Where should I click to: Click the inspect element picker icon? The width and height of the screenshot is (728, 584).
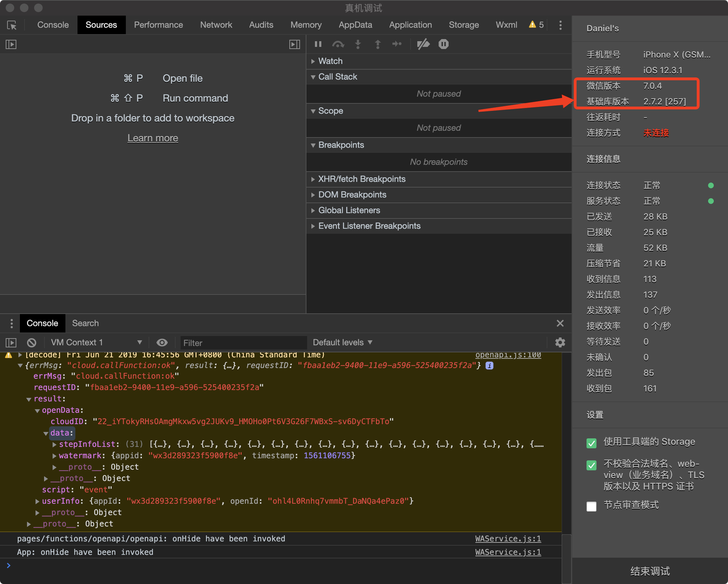tap(12, 25)
